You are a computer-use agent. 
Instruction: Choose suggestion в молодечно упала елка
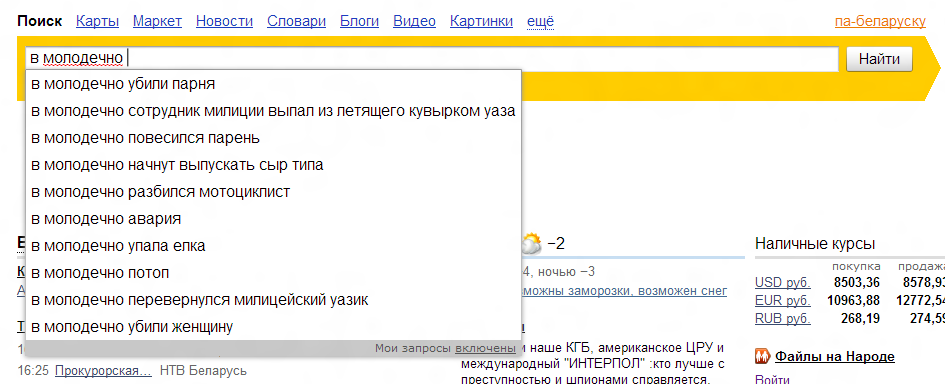tap(273, 246)
